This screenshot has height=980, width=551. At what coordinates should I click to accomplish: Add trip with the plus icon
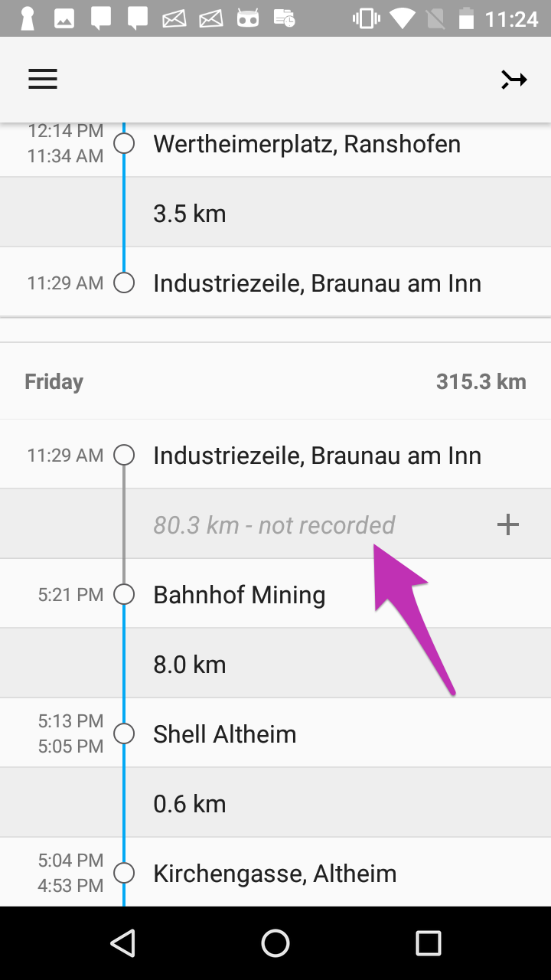point(508,524)
